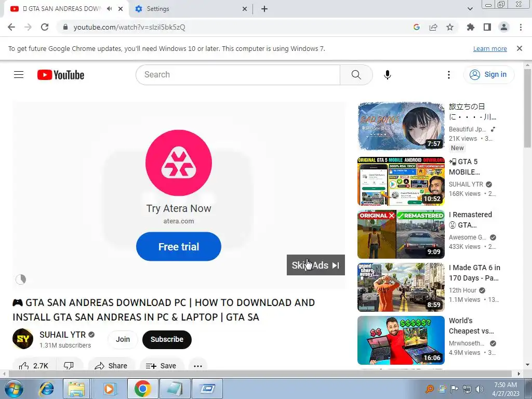
Task: Open 'I Made GTA 6 in 170 Days' title
Action: [474, 273]
